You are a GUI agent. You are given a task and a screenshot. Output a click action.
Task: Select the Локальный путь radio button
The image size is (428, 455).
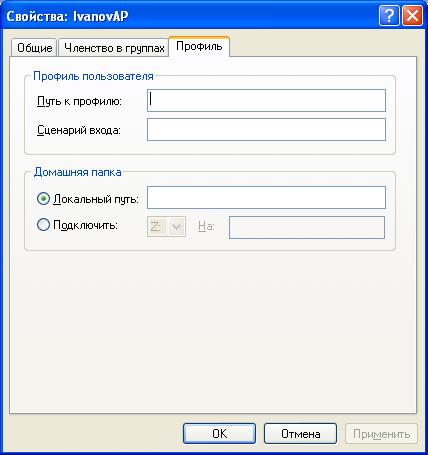[x=43, y=199]
